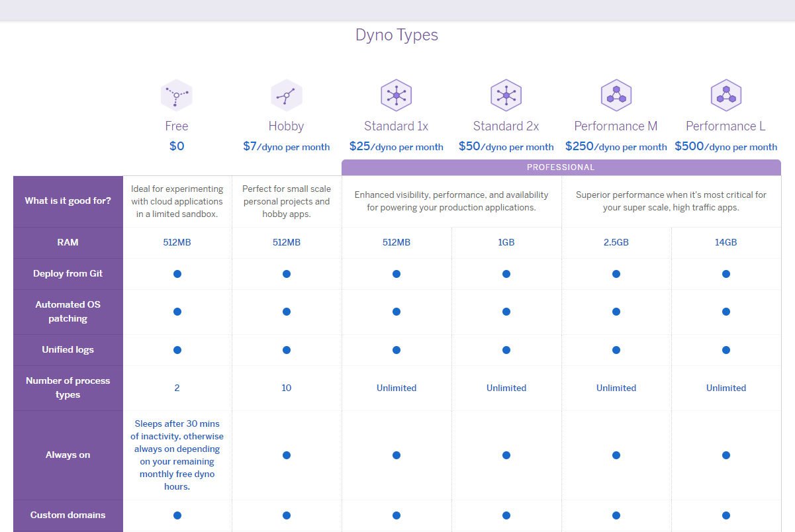This screenshot has width=795, height=532.
Task: Click the Free plan sleep inactivity description
Action: pos(177,455)
